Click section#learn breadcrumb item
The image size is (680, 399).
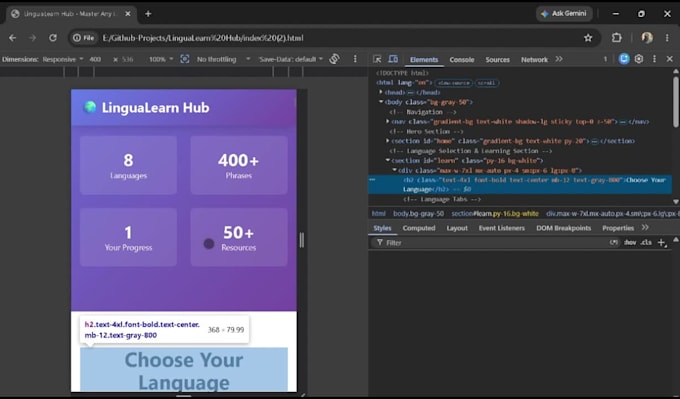(495, 214)
